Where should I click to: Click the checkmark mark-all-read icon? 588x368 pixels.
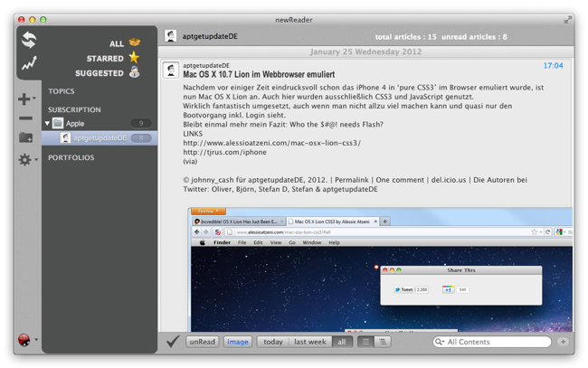point(173,342)
